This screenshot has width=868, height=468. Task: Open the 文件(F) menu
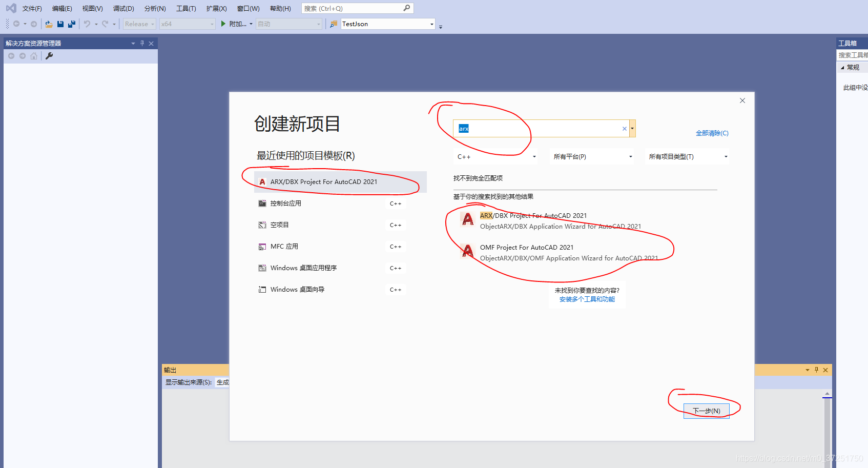32,8
